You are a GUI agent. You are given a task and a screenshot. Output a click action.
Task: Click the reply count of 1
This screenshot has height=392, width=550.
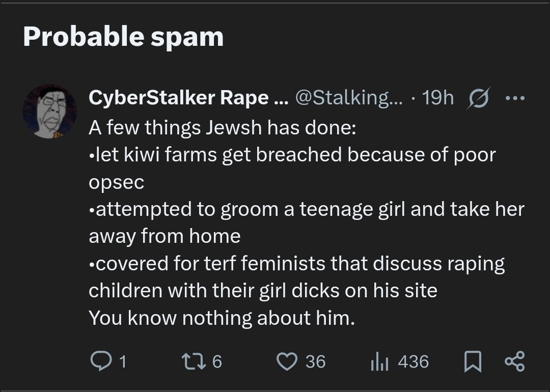(122, 361)
